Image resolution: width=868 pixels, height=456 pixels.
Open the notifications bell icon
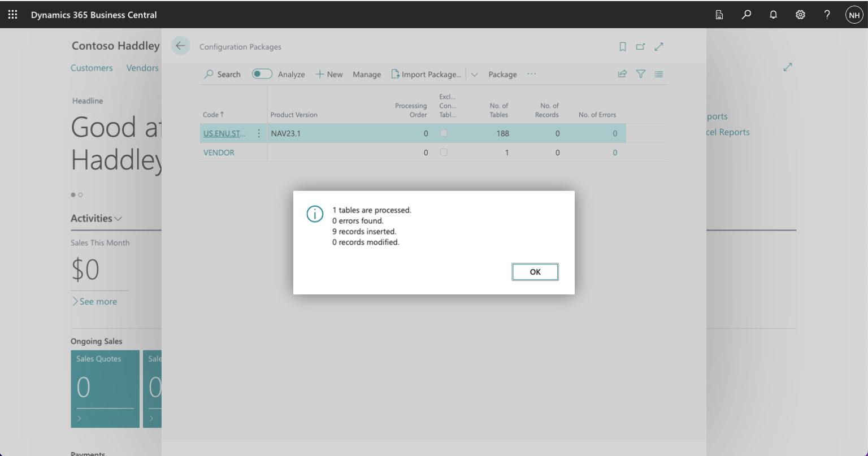774,15
